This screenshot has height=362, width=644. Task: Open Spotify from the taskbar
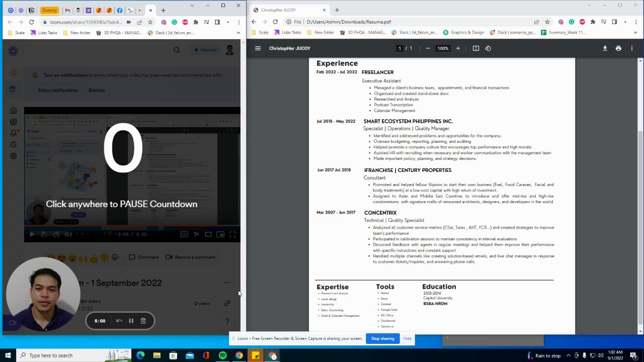coord(222,355)
